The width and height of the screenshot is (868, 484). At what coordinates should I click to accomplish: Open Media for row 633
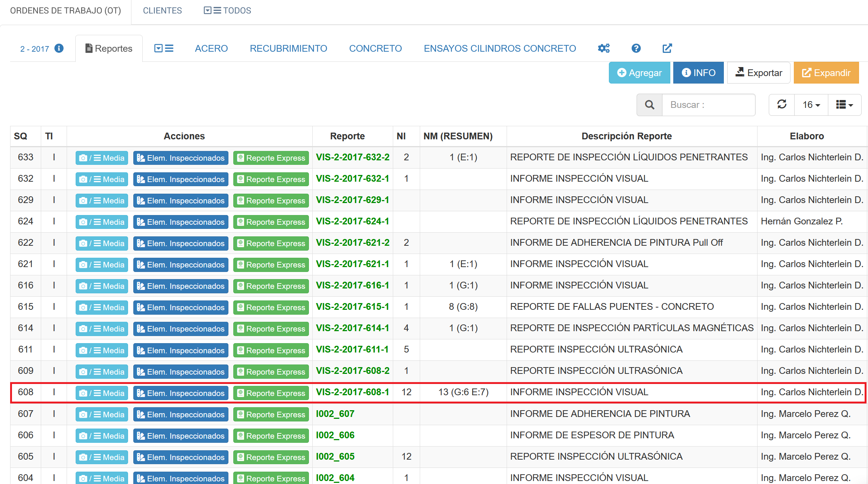coord(101,158)
